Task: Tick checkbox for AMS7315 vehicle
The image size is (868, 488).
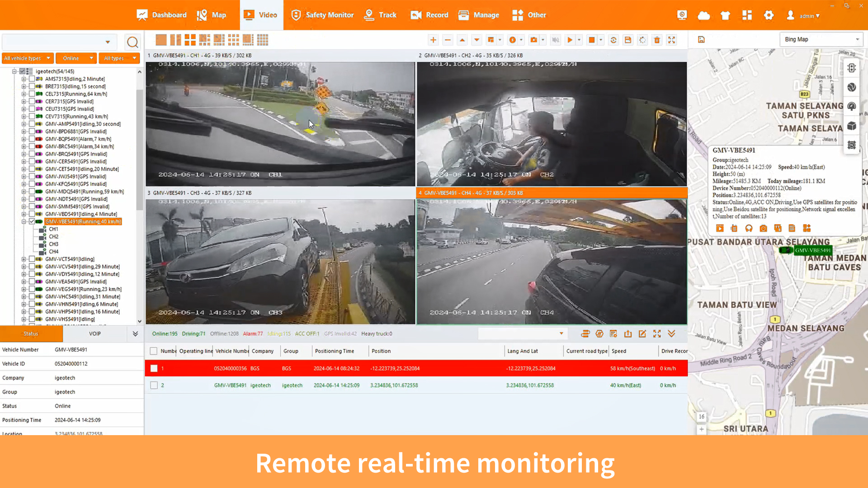Action: click(32, 79)
